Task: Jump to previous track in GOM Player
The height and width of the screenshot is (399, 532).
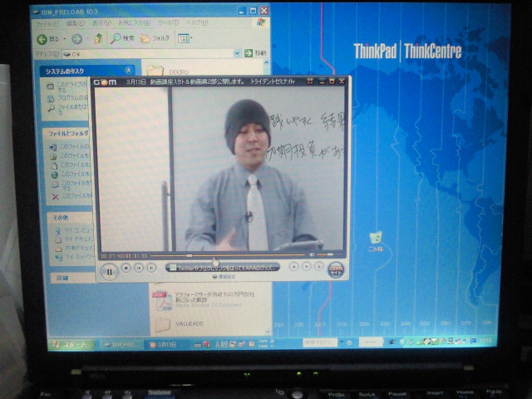Action: coord(139,268)
